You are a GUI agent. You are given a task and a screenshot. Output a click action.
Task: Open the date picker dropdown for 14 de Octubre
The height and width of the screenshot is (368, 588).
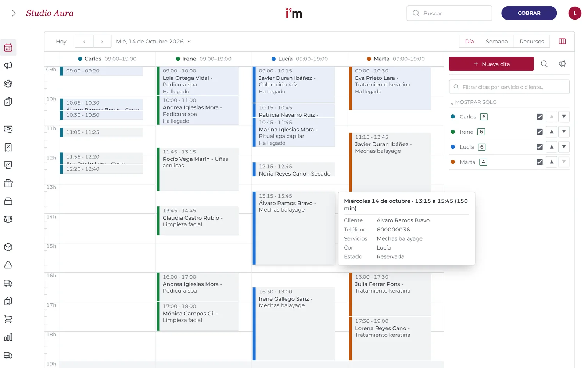[154, 42]
